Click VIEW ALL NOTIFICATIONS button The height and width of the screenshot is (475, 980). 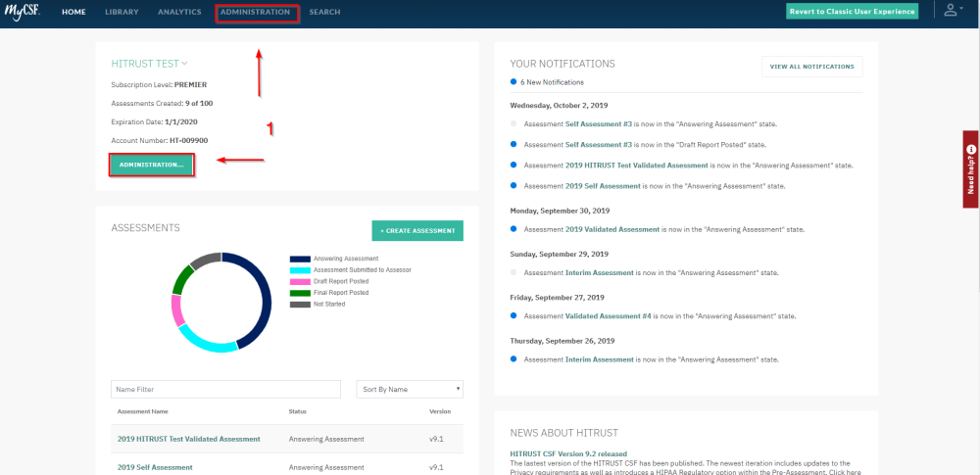pyautogui.click(x=811, y=67)
